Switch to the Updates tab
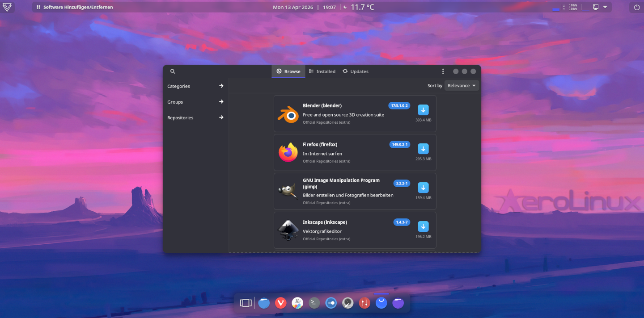644x318 pixels. tap(356, 71)
